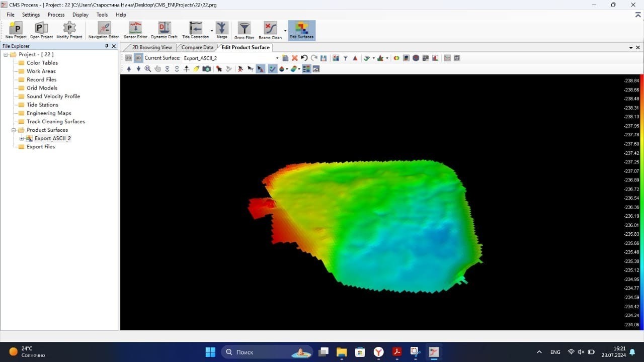
Task: Open the Current Surface dropdown
Action: [x=277, y=58]
